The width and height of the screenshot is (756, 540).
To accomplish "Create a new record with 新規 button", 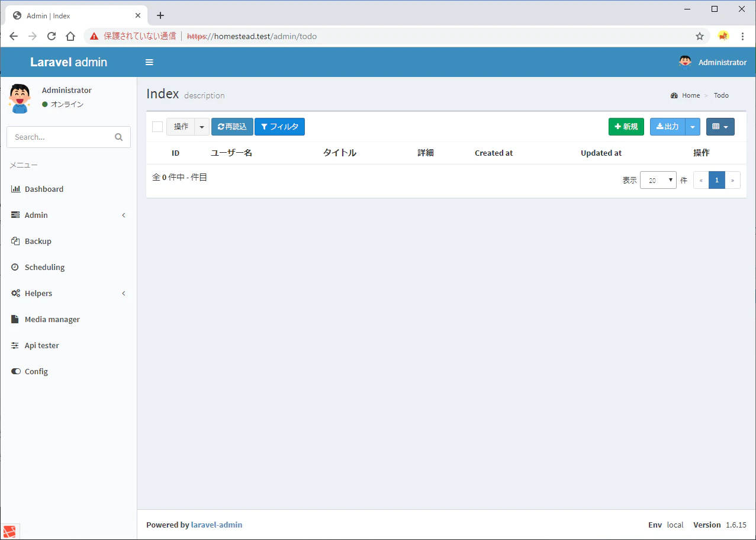I will [626, 127].
